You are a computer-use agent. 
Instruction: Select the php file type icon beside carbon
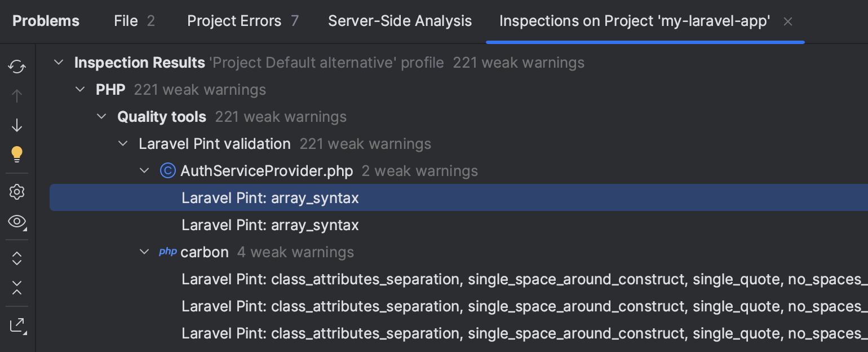point(167,252)
